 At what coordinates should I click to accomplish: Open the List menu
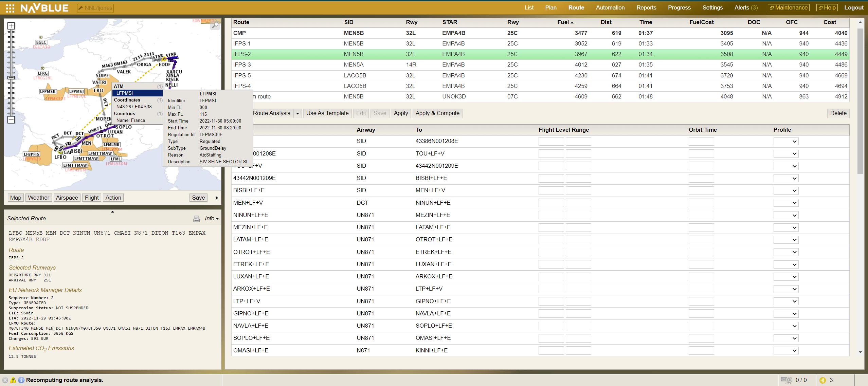[529, 7]
